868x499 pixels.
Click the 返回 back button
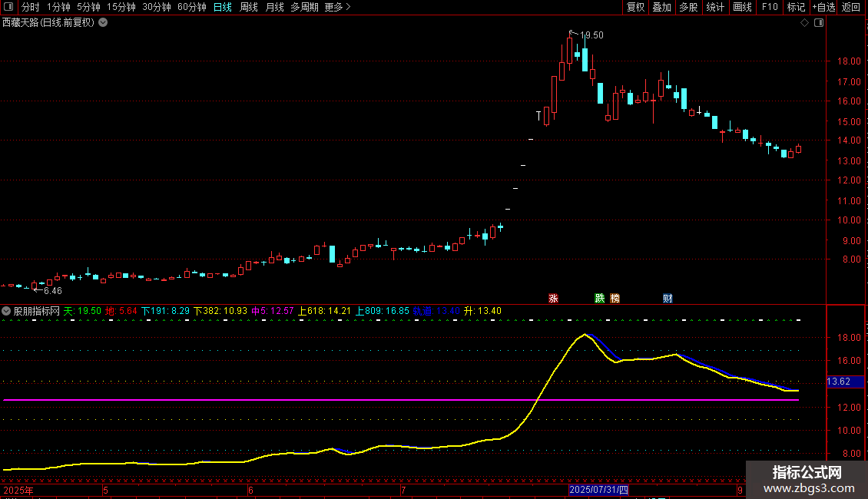tap(851, 7)
